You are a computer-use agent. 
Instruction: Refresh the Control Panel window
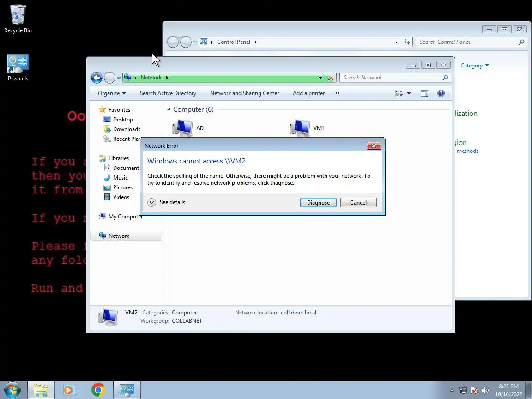coord(407,42)
